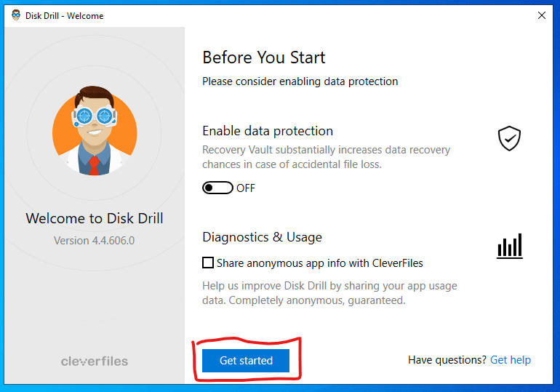Click the 'Disk Drill - Welcome' window title
Viewport: 560px width, 392px height.
click(64, 16)
